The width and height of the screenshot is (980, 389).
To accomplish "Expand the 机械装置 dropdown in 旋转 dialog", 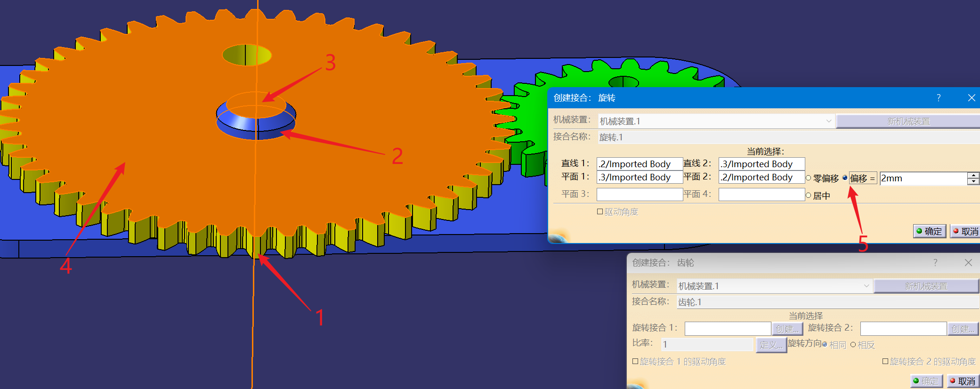I will pos(828,121).
